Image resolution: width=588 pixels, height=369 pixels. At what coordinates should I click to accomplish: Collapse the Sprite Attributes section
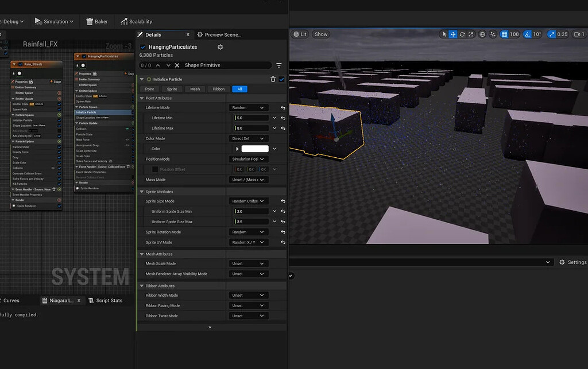pyautogui.click(x=142, y=192)
